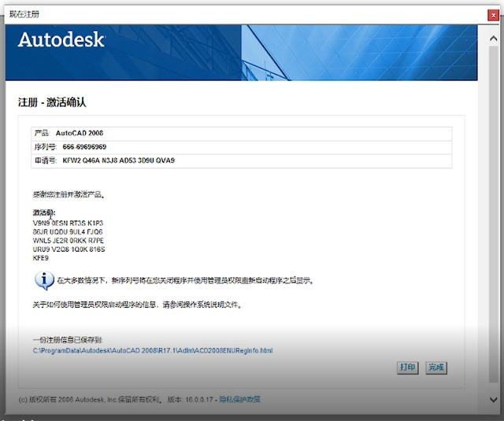Click activation code line 86JR UQDU 9UL4 FJQ6
This screenshot has height=421, width=504.
68,232
